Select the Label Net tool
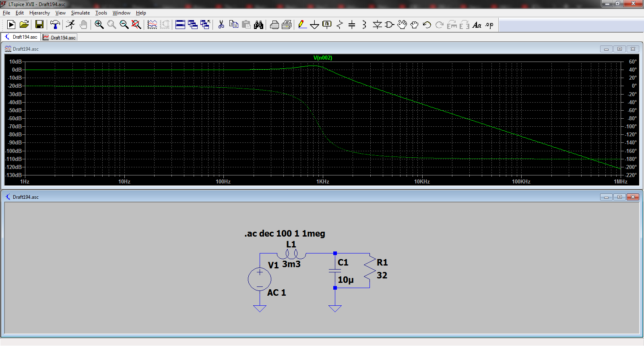The width and height of the screenshot is (644, 346). tap(327, 25)
